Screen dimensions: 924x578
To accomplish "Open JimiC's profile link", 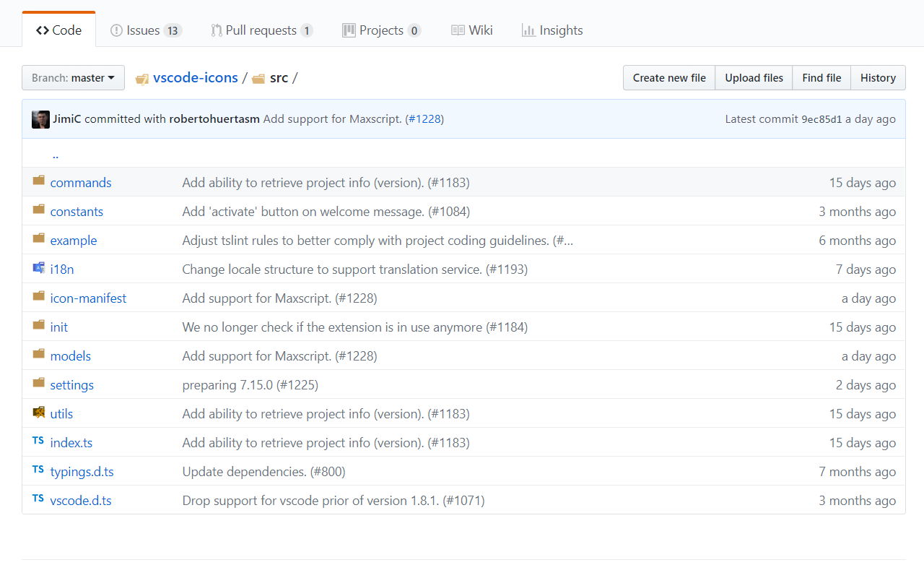I will 67,119.
